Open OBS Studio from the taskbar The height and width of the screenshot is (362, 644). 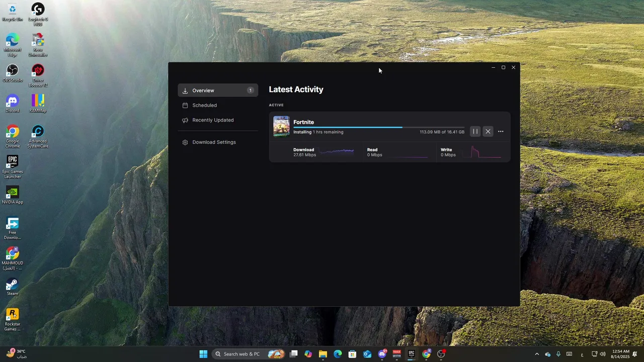click(x=441, y=354)
